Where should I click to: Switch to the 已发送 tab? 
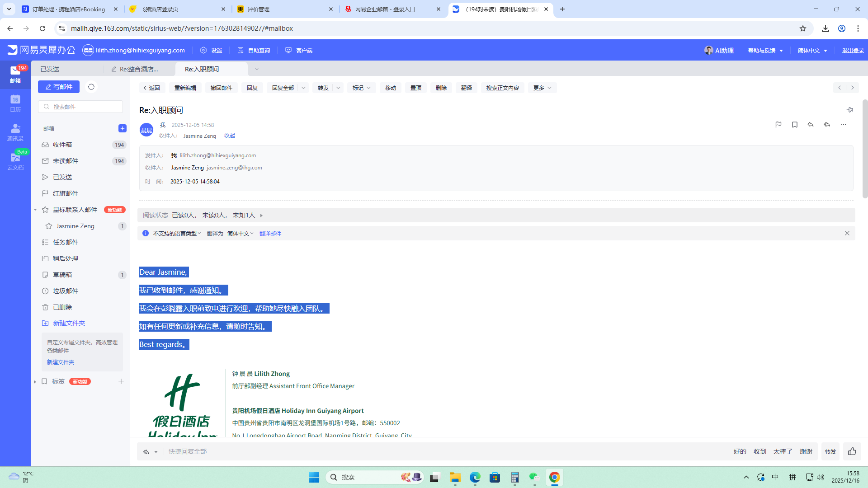(x=50, y=69)
